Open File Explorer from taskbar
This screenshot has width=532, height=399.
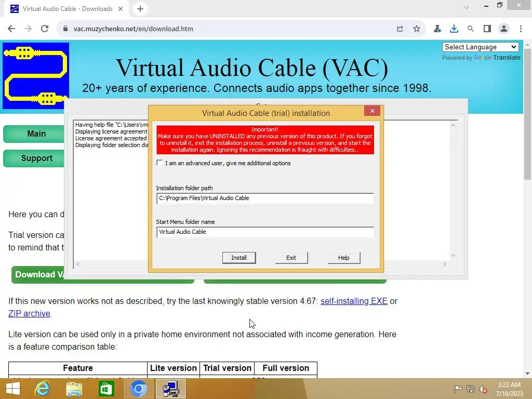tap(74, 389)
